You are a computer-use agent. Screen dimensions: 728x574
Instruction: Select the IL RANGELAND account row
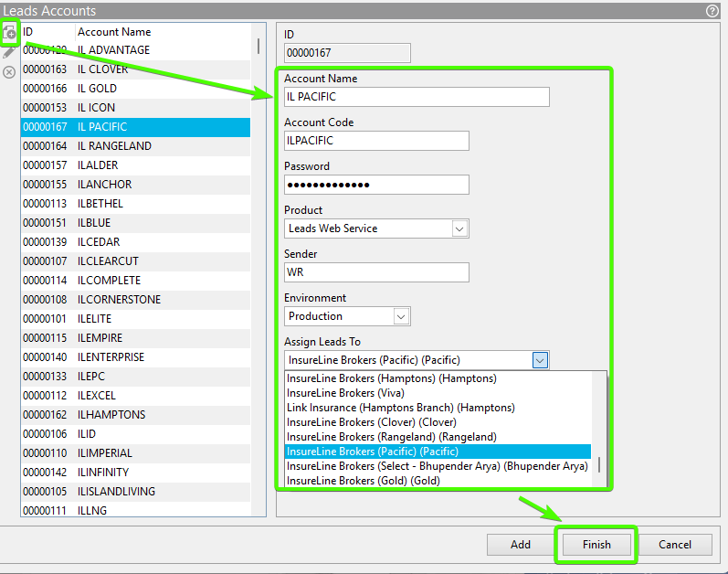click(x=135, y=146)
